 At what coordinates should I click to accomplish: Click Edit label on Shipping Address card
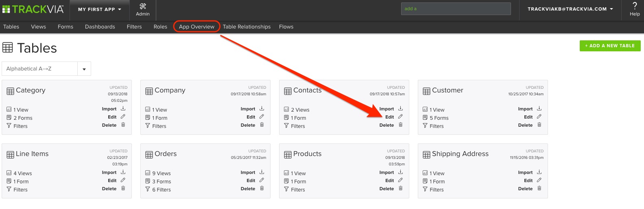click(x=528, y=180)
